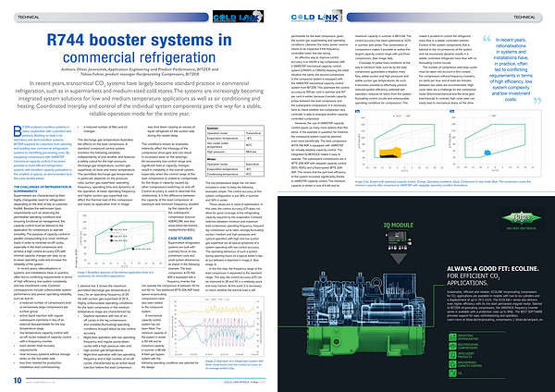Click the 'CASE STUDIES' section heading
Screen dimensions: 555x392
click(x=180, y=239)
